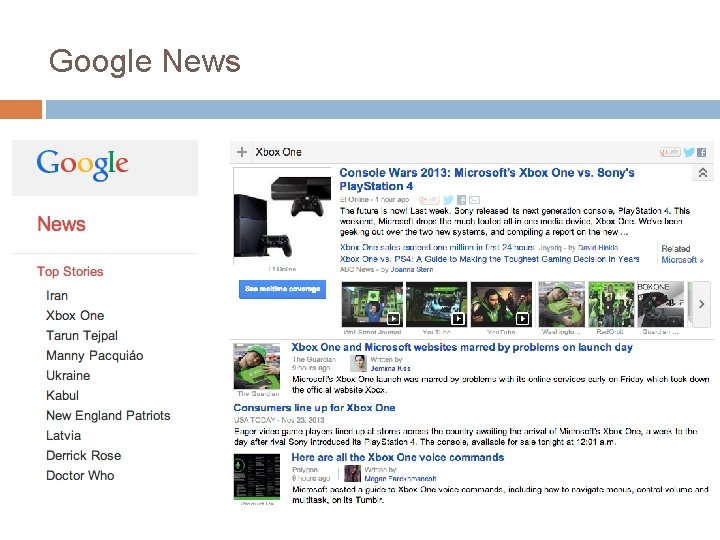This screenshot has height=540, width=720.
Task: Click the ABC News by Joanna Stern byline
Action: [387, 270]
